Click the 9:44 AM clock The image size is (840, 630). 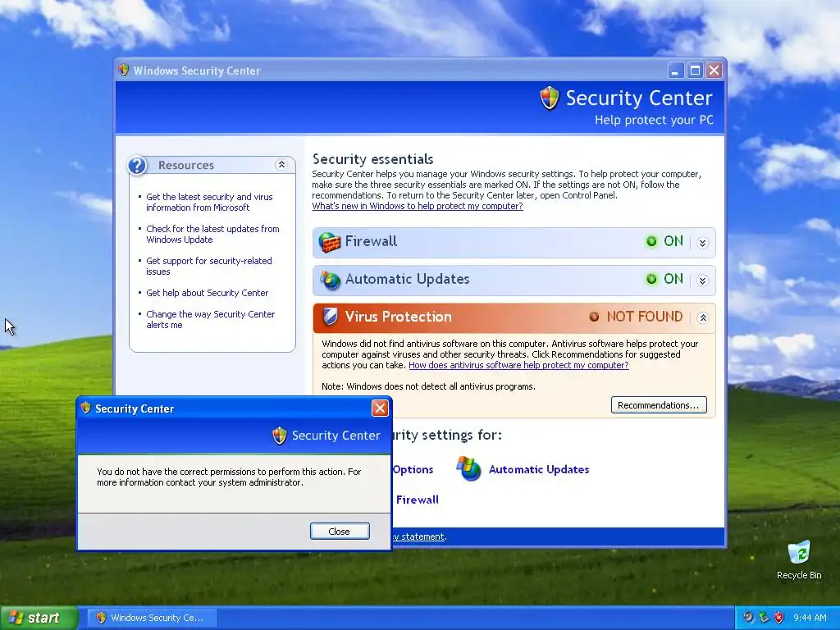(x=810, y=618)
